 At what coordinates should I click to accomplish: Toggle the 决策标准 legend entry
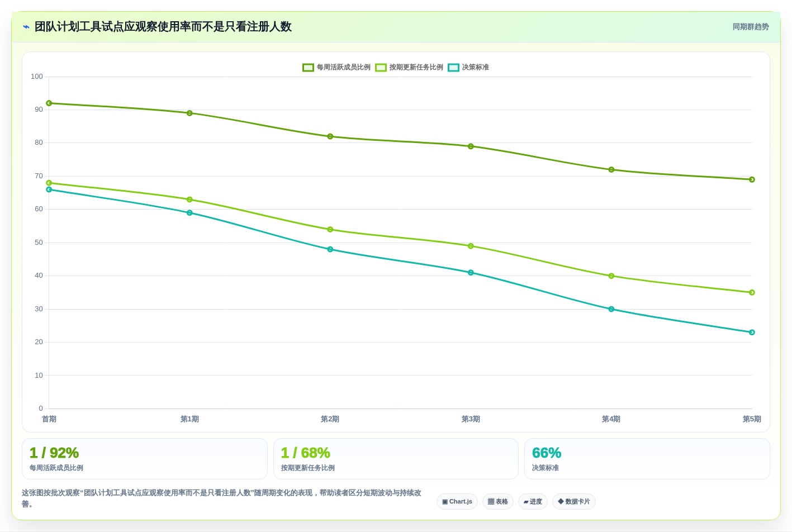point(468,67)
